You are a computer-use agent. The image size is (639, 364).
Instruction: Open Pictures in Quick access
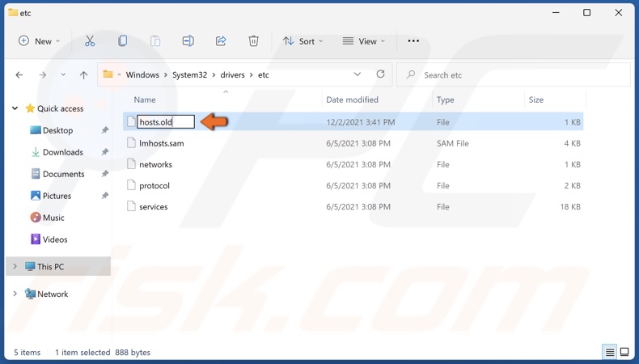[57, 196]
